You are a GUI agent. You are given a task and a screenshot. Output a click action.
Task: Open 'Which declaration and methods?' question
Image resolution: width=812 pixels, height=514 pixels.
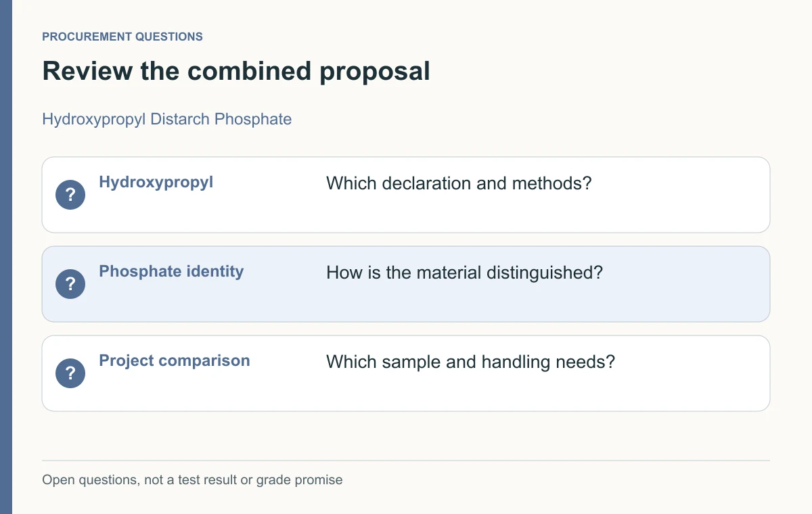[x=459, y=183]
